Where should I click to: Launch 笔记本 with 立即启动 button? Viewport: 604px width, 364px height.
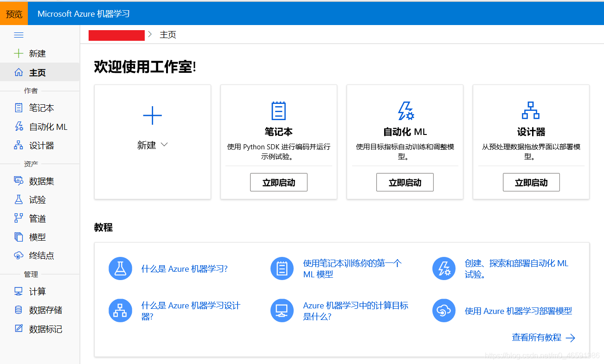278,182
